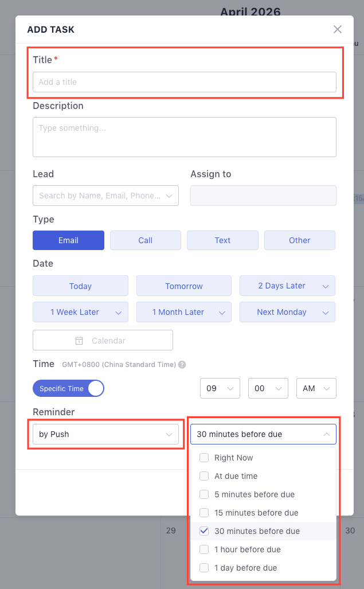
Task: Open the hour dropdown showing 09
Action: coord(220,388)
